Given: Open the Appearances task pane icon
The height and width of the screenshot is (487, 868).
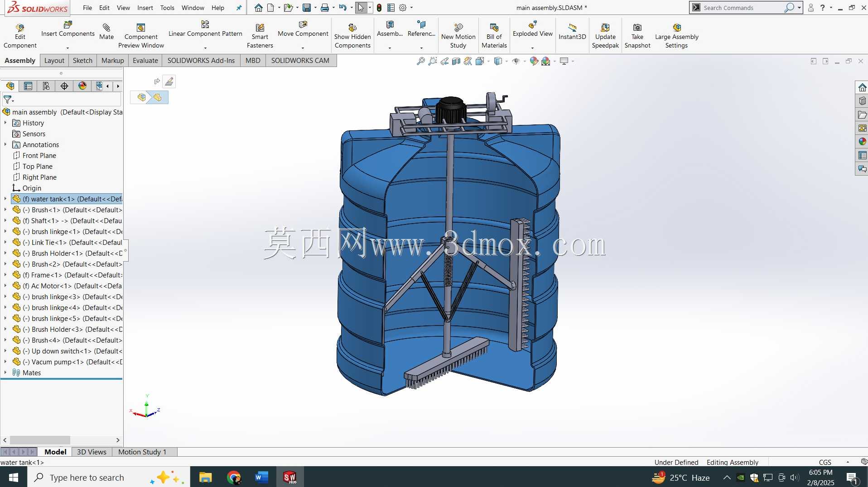Looking at the screenshot, I should [862, 142].
